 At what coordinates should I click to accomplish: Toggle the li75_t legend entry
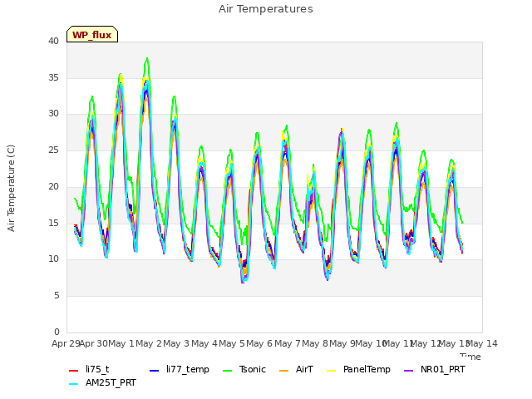(89, 369)
